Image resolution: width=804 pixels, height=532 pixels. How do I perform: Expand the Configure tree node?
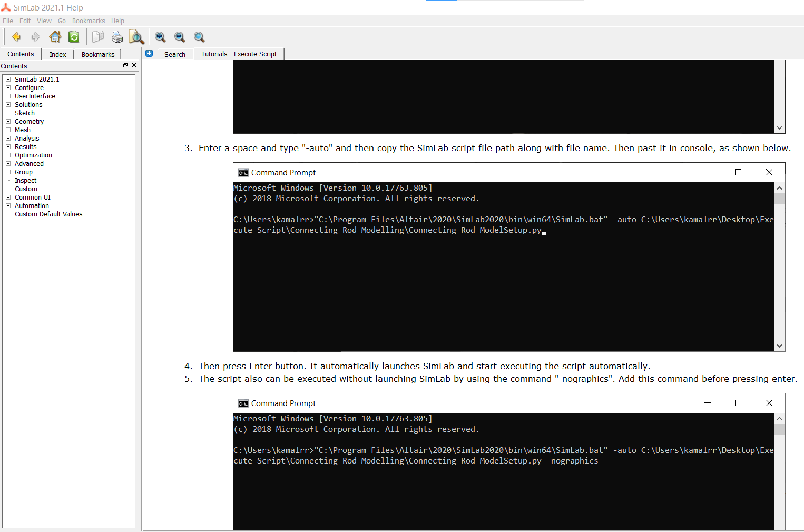coord(8,88)
